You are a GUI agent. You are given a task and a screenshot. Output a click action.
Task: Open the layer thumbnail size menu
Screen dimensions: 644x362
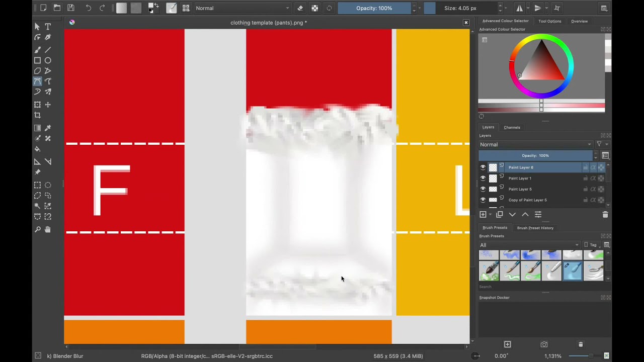click(x=605, y=156)
